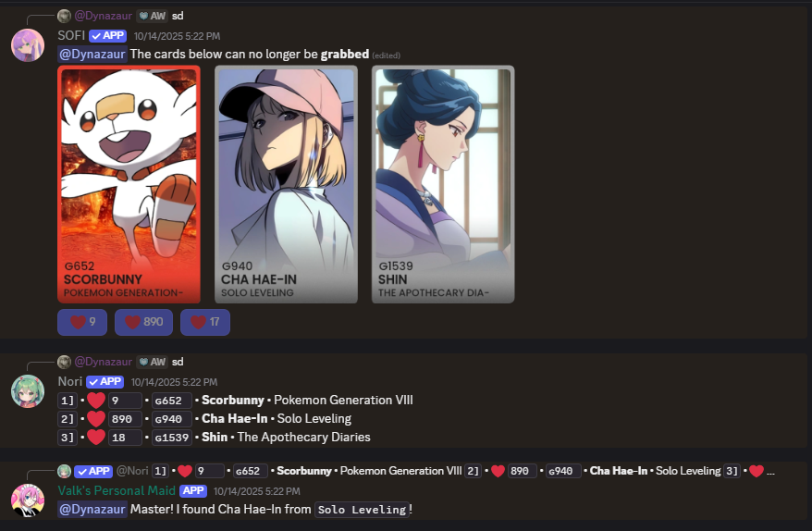
Task: Click Valk's Personal Maid avatar
Action: click(28, 500)
